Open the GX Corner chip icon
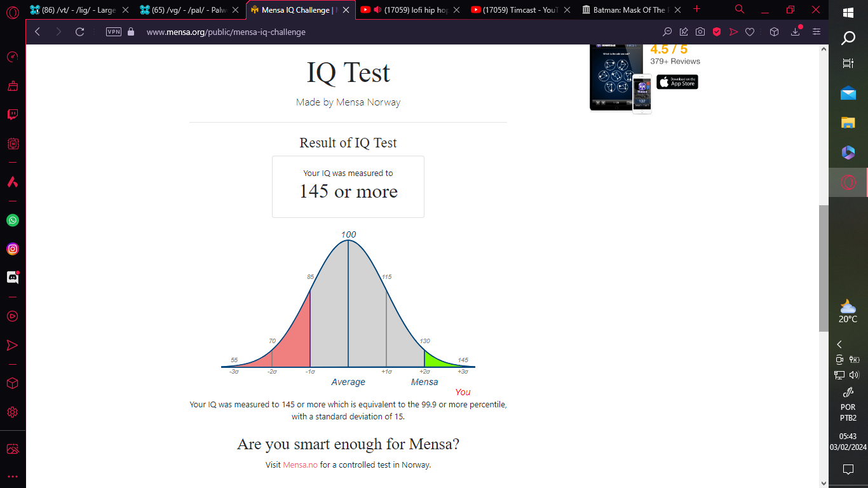The width and height of the screenshot is (868, 488). point(12,144)
